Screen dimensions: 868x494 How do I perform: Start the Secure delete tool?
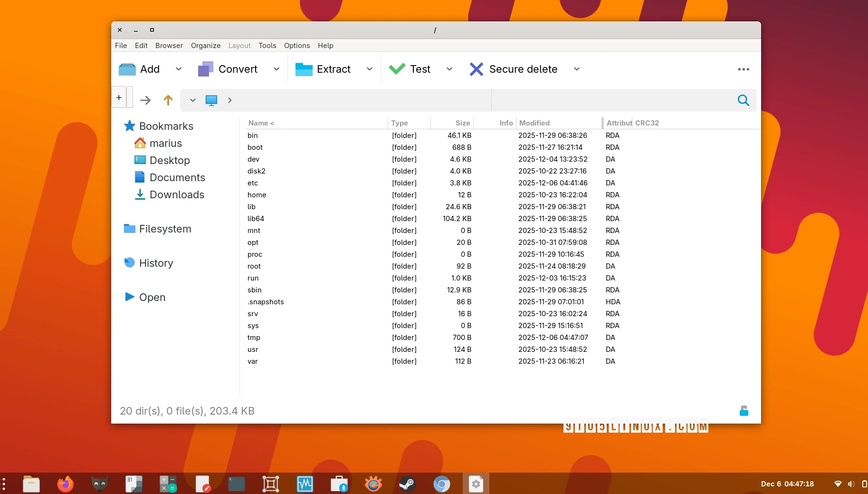(515, 69)
